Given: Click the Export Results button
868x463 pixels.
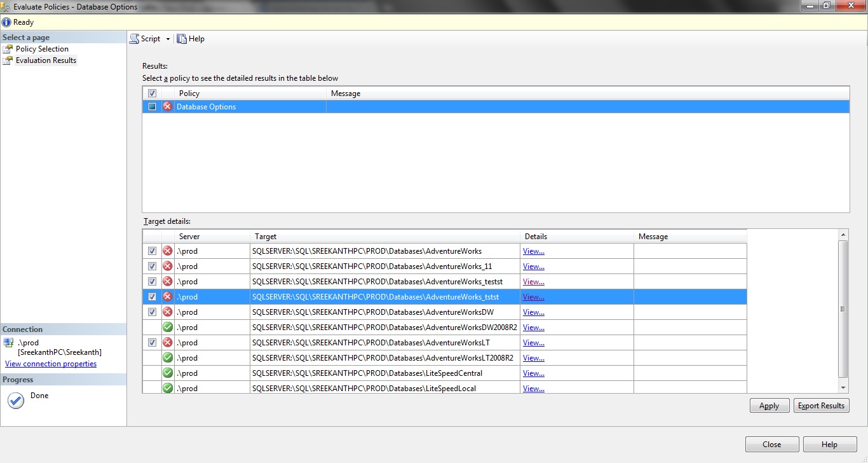Looking at the screenshot, I should [x=821, y=406].
